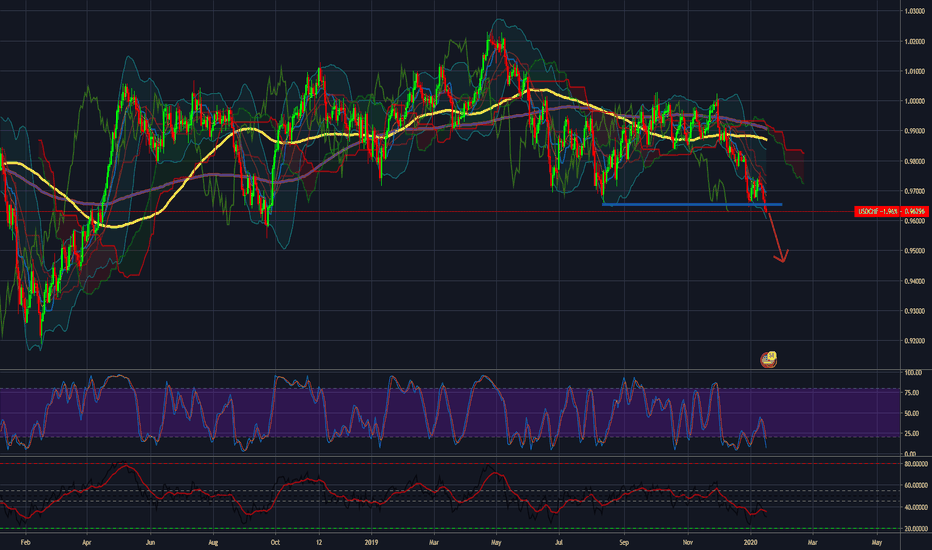Viewport: 932px width, 550px height.
Task: Click the economic event flag icon on chart
Action: tap(769, 358)
